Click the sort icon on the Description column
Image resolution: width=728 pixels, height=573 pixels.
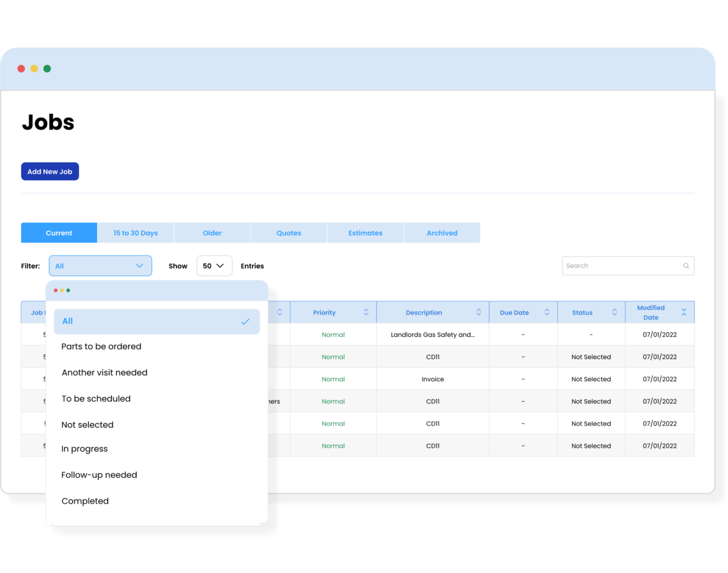point(478,312)
